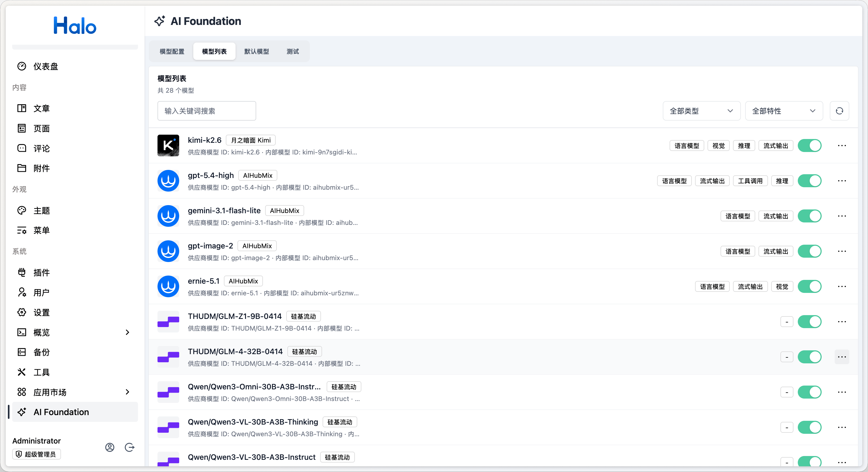The height and width of the screenshot is (472, 868).
Task: Open more options for kimi-k2.6
Action: [x=842, y=146]
